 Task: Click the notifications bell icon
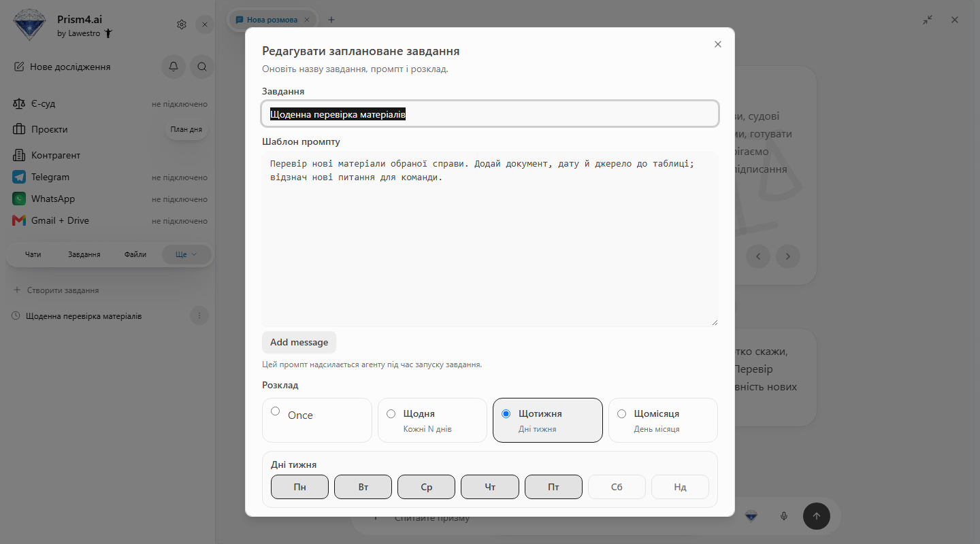174,67
